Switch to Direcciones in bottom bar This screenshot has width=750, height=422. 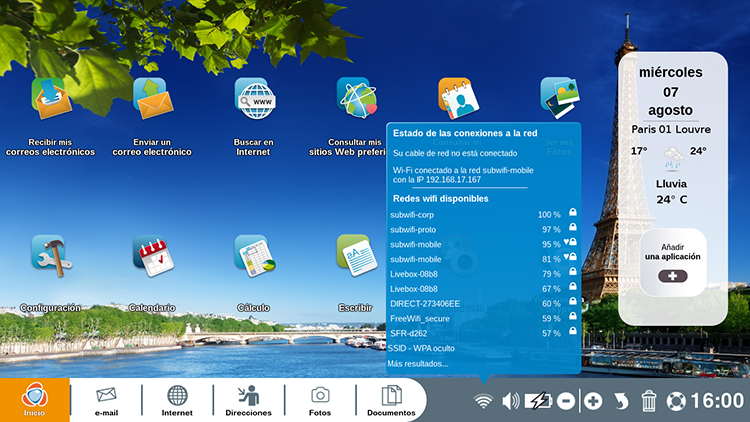tap(248, 401)
